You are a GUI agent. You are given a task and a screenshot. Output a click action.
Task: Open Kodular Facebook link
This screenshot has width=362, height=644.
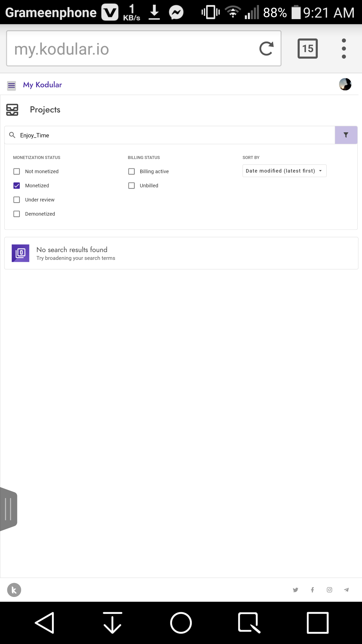point(312,590)
